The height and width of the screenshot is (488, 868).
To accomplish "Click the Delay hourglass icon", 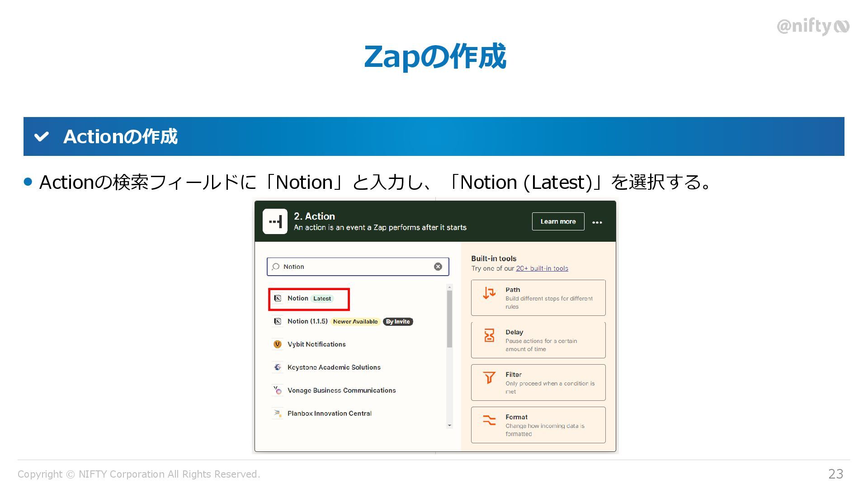I will [x=489, y=335].
